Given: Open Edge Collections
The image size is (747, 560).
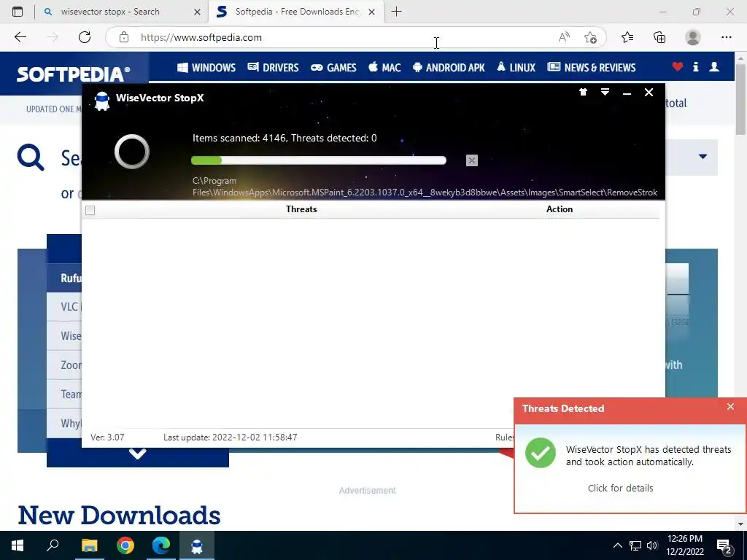Looking at the screenshot, I should pyautogui.click(x=659, y=37).
